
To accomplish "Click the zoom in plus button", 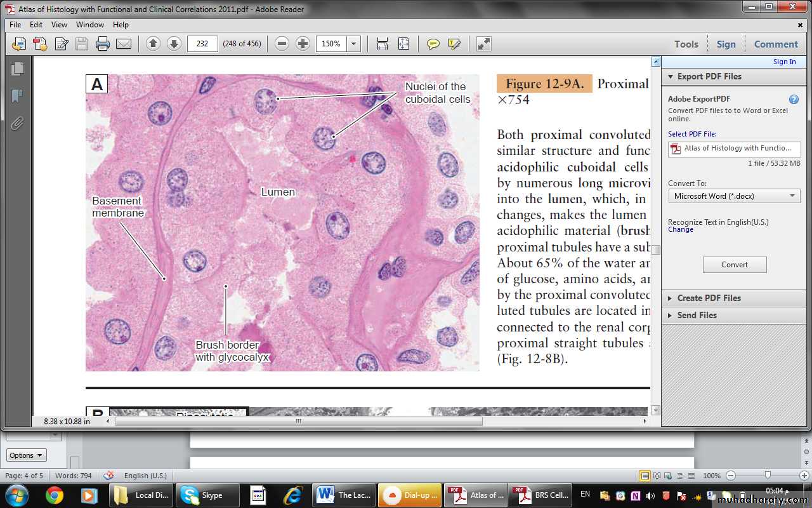I will (303, 44).
